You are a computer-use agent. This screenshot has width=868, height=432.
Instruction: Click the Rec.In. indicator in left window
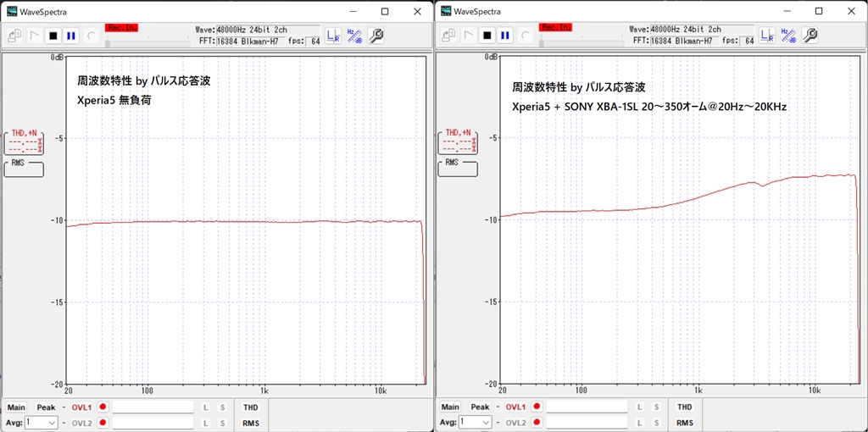121,28
